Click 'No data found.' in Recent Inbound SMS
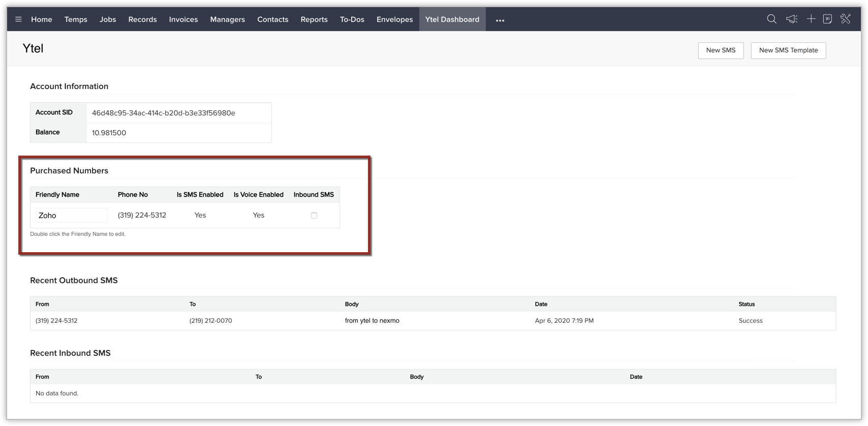The width and height of the screenshot is (868, 426). click(x=57, y=393)
